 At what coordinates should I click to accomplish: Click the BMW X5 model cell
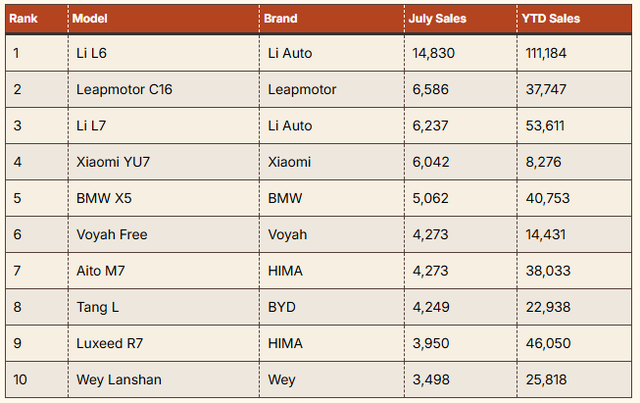pyautogui.click(x=104, y=198)
